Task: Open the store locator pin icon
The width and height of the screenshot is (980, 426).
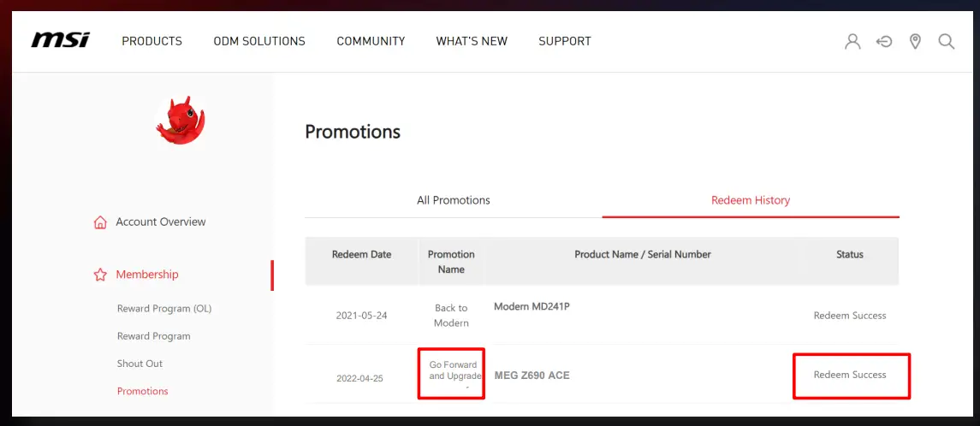Action: (x=915, y=41)
